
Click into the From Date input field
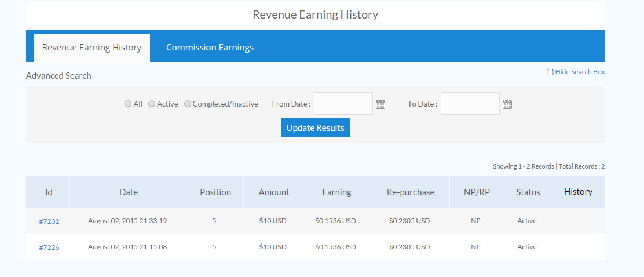pyautogui.click(x=343, y=104)
